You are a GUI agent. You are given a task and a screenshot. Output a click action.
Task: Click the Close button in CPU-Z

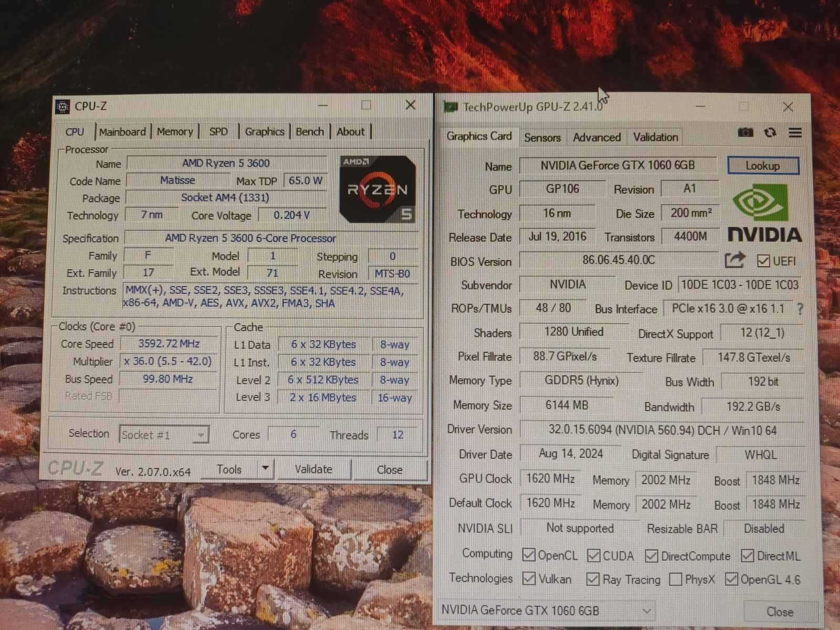[390, 469]
